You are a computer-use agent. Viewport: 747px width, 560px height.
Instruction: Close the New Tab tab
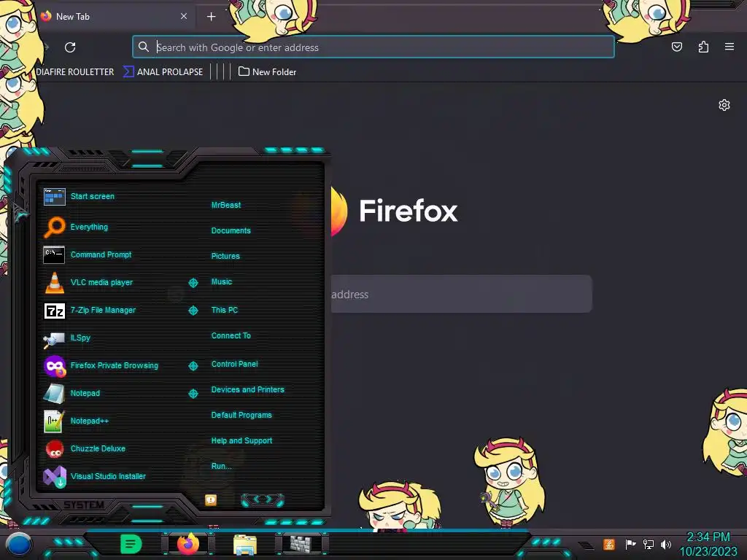[x=184, y=16]
